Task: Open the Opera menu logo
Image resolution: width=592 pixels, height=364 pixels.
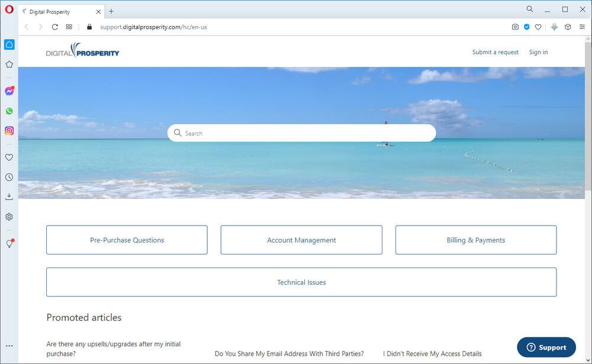Action: 9,9
